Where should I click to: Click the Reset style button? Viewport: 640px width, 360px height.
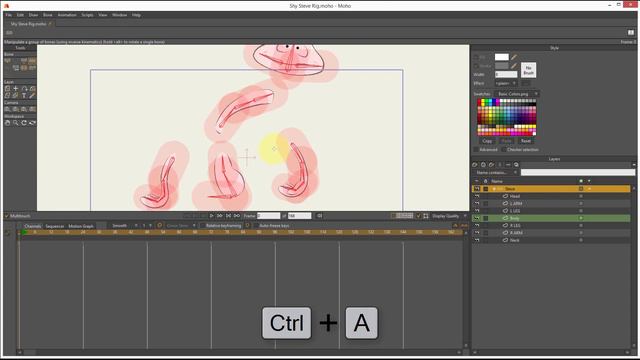tap(526, 141)
